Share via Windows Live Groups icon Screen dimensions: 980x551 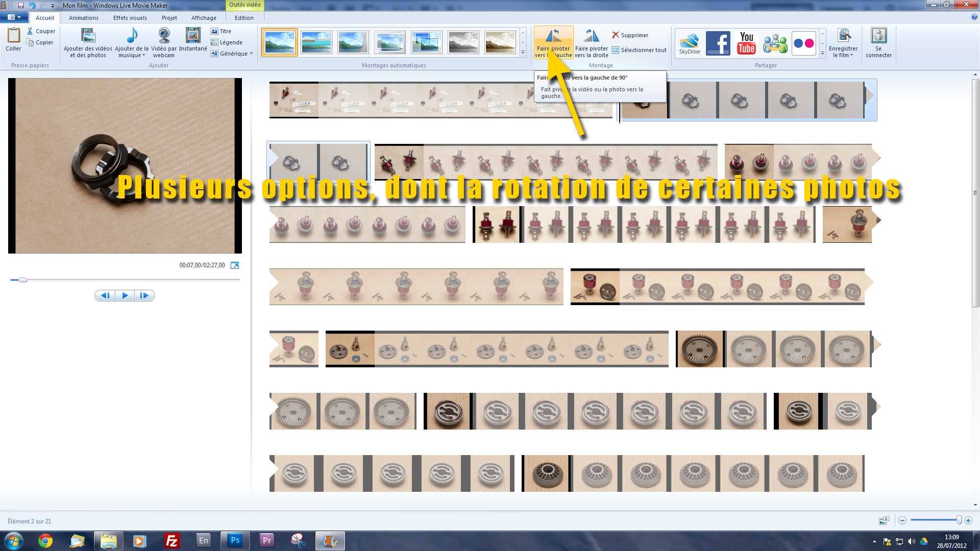775,43
